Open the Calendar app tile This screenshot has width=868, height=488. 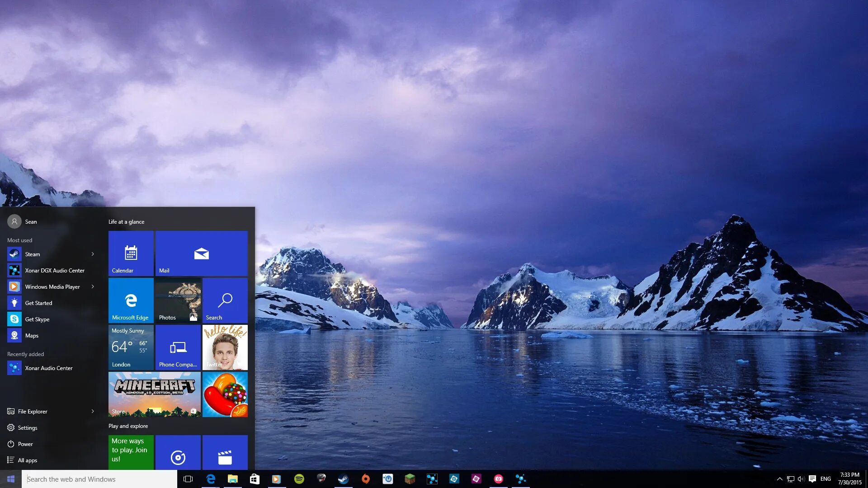(x=130, y=253)
